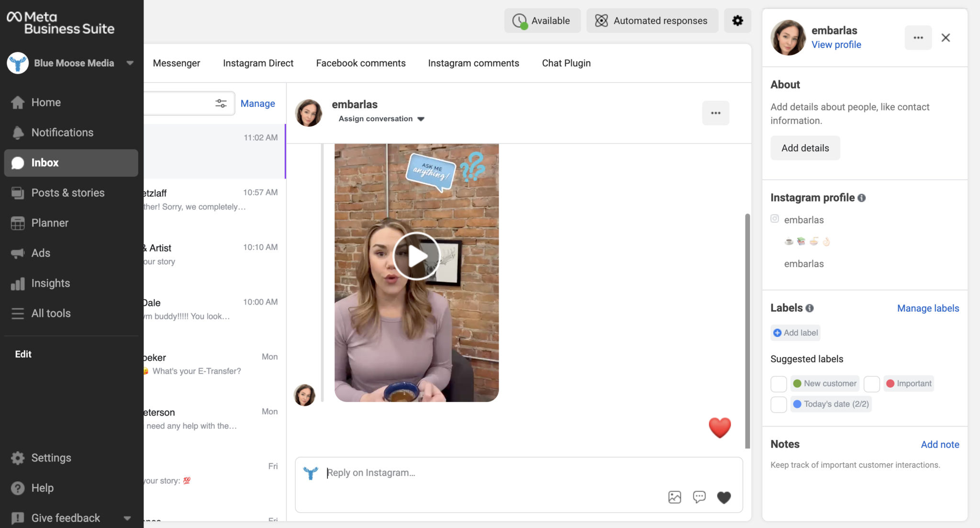The image size is (980, 528).
Task: Click Edit in sidebar
Action: [23, 354]
